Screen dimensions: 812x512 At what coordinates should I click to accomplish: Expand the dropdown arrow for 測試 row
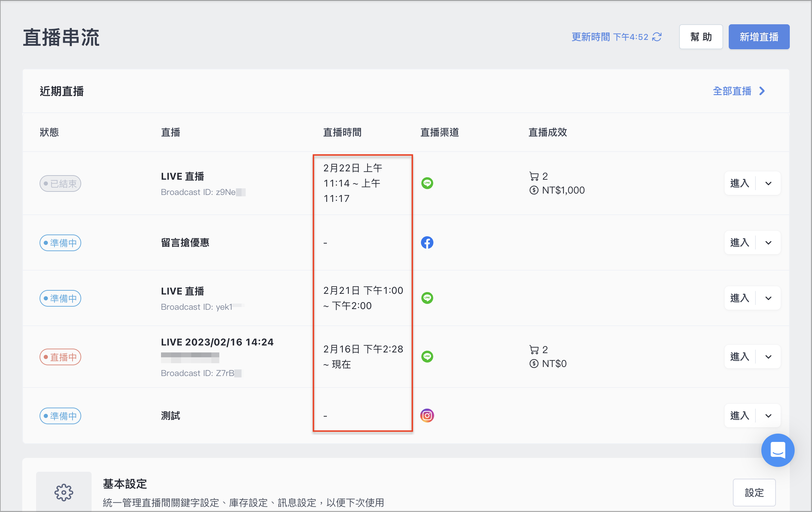click(768, 416)
